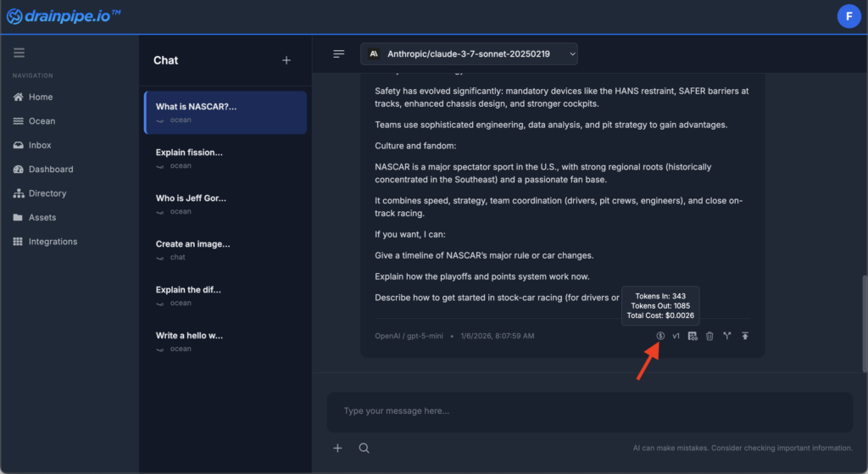Start a new chat with the plus icon
This screenshot has width=868, height=474.
tap(287, 60)
